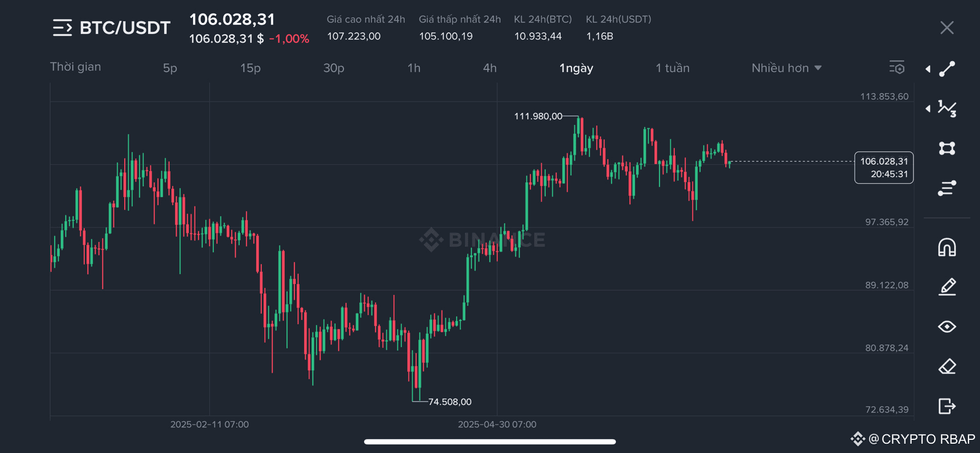Open the chart indicator settings icon
The height and width of the screenshot is (453, 980).
897,68
